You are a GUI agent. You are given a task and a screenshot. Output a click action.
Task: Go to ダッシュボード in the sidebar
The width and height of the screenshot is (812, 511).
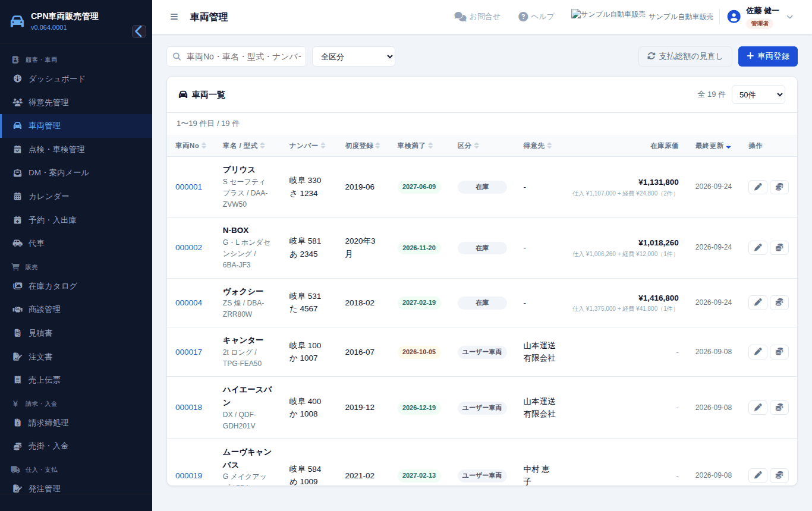click(x=76, y=78)
